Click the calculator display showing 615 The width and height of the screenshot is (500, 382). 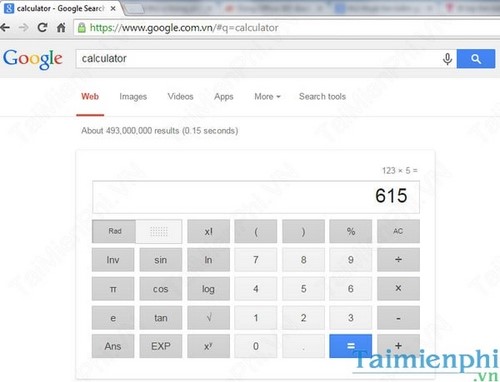click(256, 197)
